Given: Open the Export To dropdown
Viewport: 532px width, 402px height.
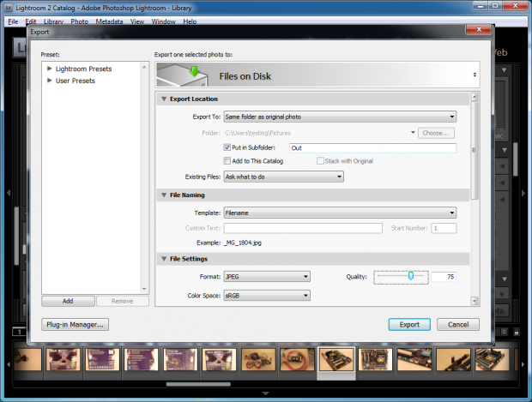Looking at the screenshot, I should (x=340, y=117).
